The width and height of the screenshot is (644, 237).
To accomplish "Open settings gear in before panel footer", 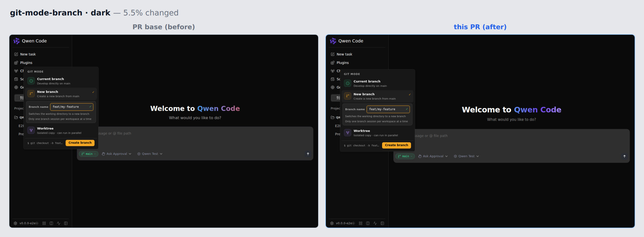I will pos(15,223).
